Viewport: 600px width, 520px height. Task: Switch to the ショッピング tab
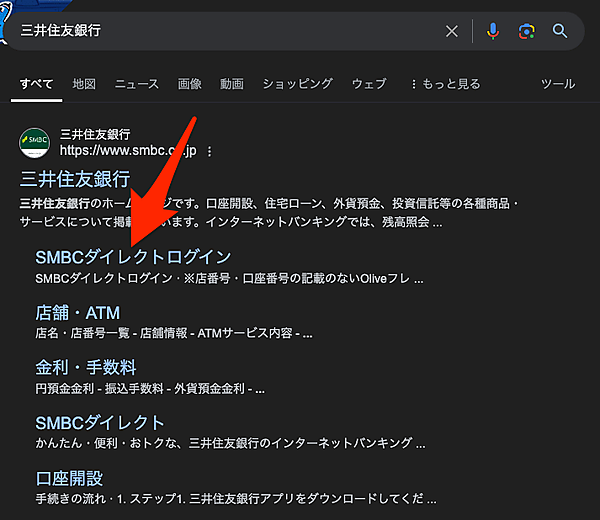[297, 84]
